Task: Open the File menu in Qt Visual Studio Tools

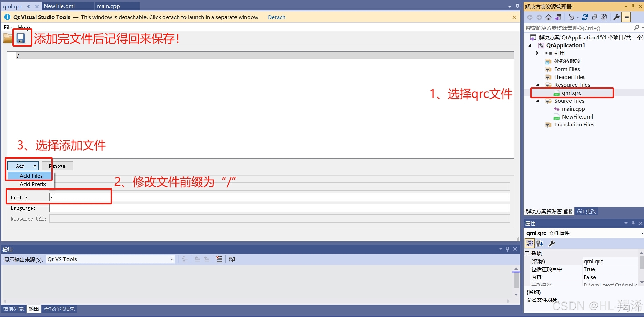Action: (x=8, y=27)
